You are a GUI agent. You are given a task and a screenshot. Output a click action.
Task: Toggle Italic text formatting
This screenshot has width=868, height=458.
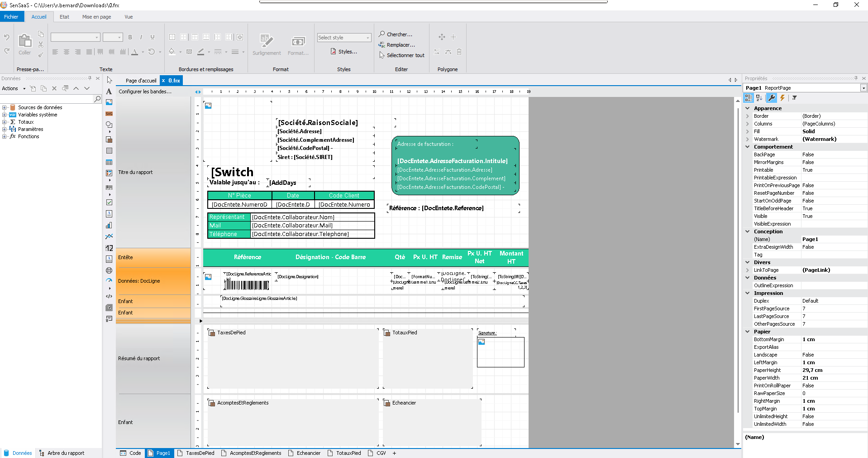(141, 37)
